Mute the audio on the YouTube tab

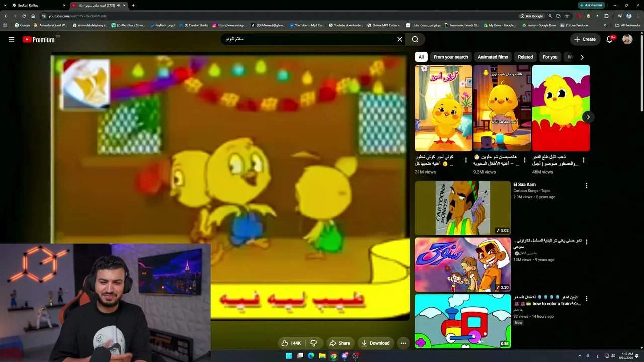pyautogui.click(x=118, y=5)
